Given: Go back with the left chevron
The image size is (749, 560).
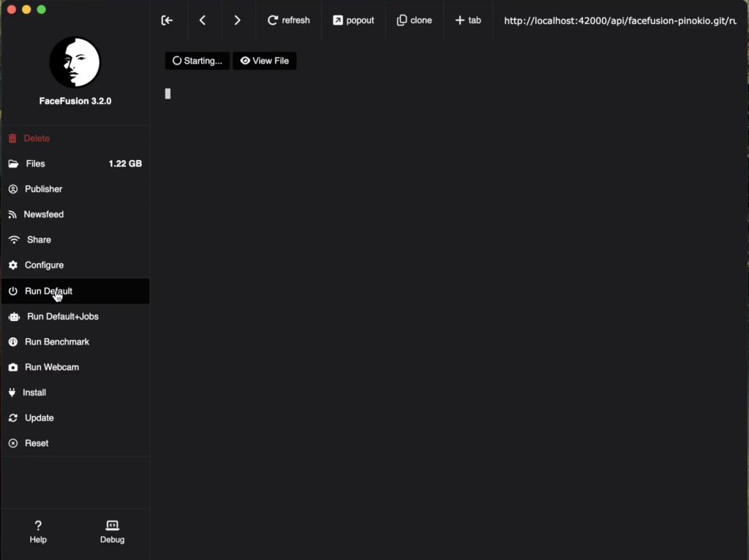Looking at the screenshot, I should [203, 20].
